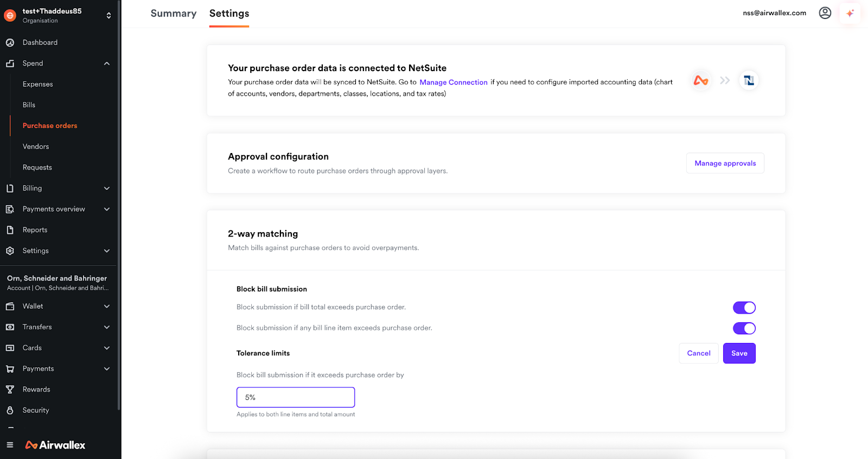Expand the Billing menu chevron
This screenshot has width=868, height=459.
(107, 188)
